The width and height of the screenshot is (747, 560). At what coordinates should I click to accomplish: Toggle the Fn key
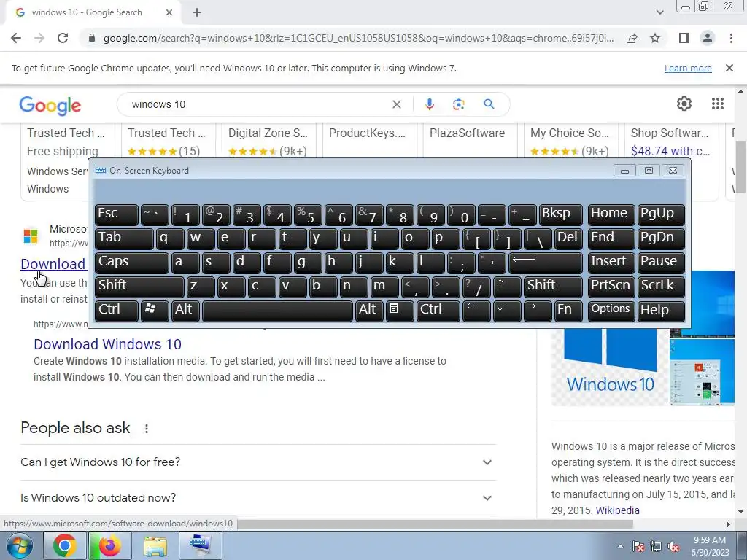568,311
